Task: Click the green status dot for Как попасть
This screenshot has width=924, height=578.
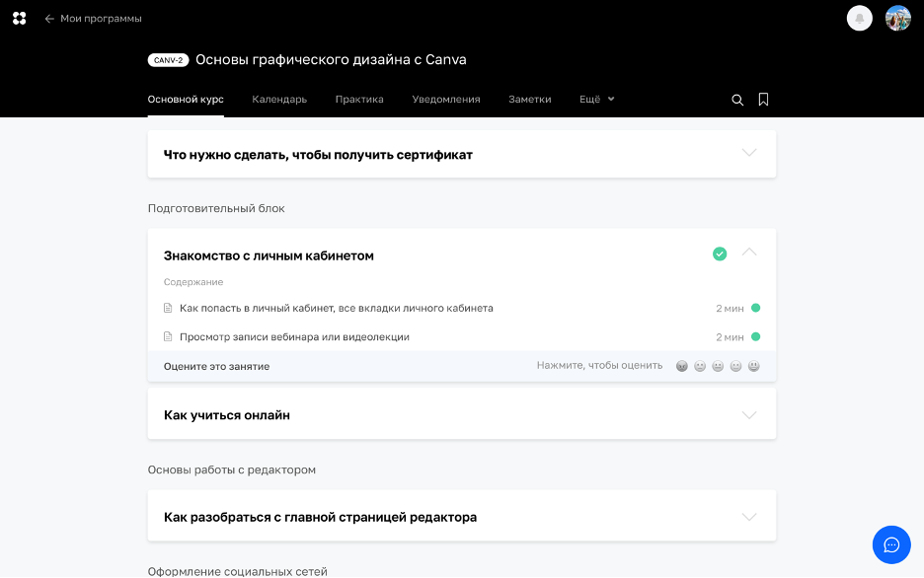Action: (755, 308)
